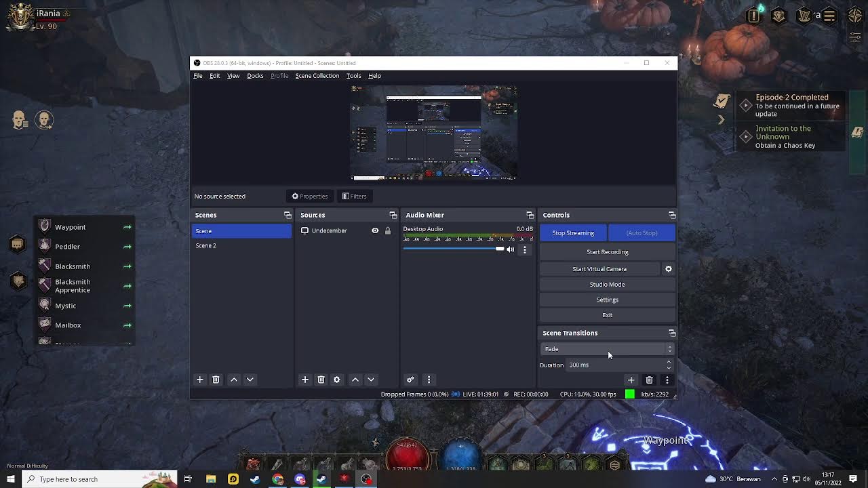
Task: Open Audio Mixer three-dot menu at bottom
Action: [429, 380]
